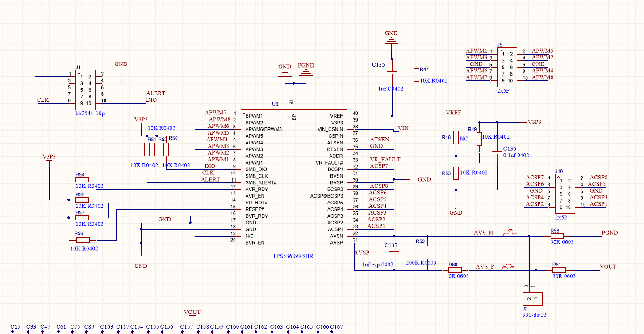Image resolution: width=644 pixels, height=334 pixels.
Task: Click the ALERT net label beside J1
Action: 155,93
